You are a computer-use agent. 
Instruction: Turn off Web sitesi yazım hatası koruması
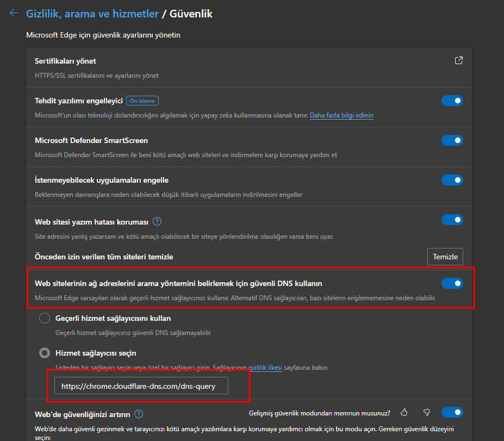[x=452, y=220]
